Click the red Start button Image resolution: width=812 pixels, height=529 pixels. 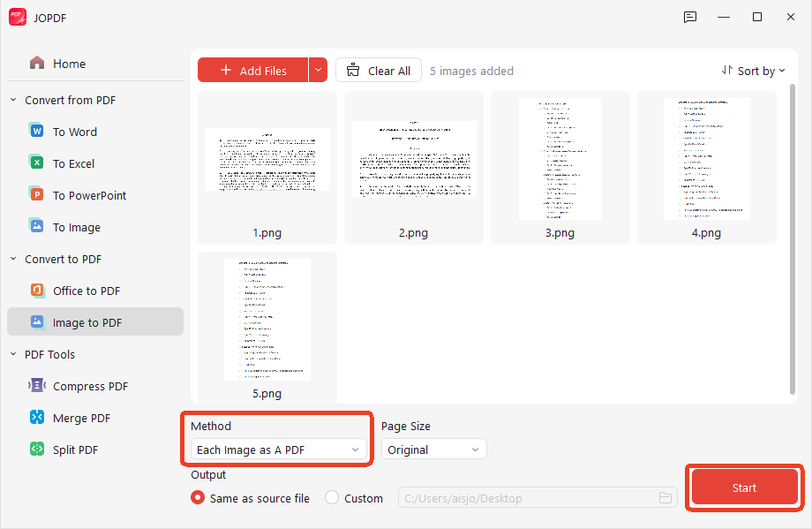744,487
